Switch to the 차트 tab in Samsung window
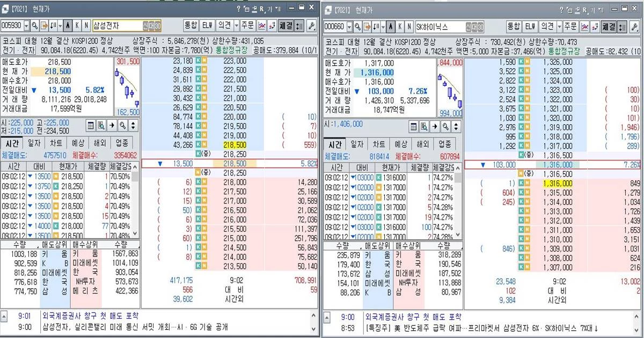This screenshot has height=338, width=644. click(x=56, y=143)
